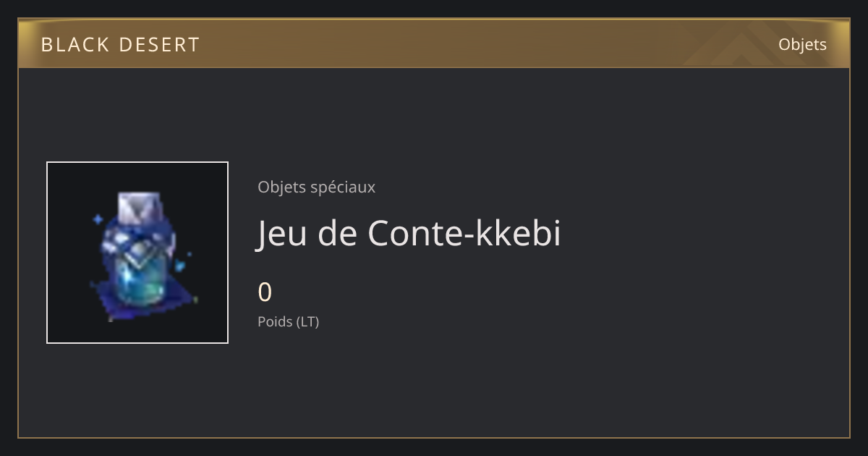Click the weight value 0
The image size is (868, 456).
(x=265, y=292)
